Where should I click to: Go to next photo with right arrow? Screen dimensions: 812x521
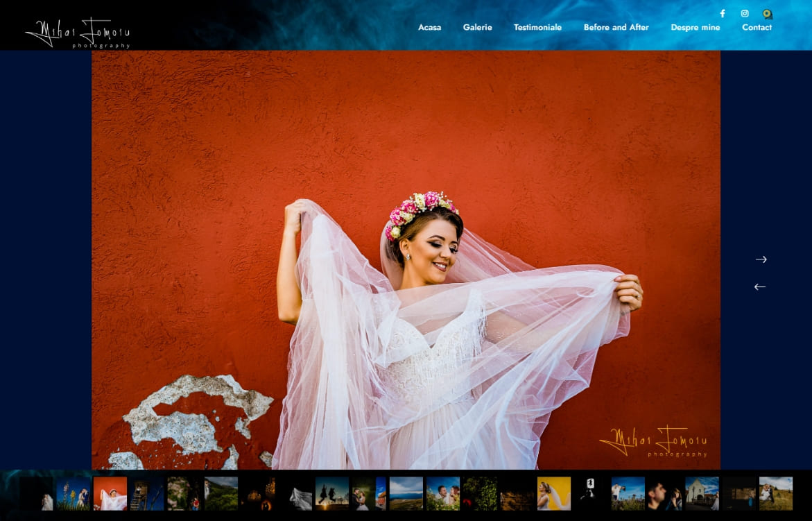(761, 259)
